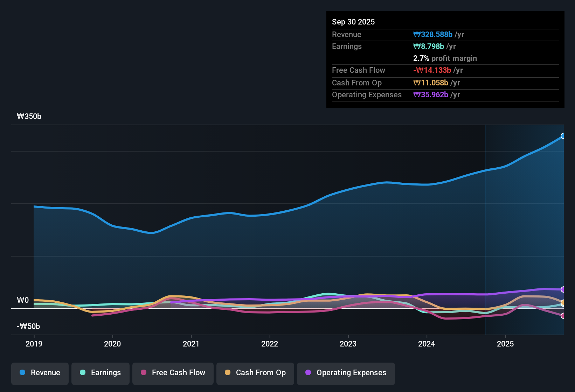Click the pink Free Cash Flow legend dot
This screenshot has width=575, height=392.
[x=143, y=373]
